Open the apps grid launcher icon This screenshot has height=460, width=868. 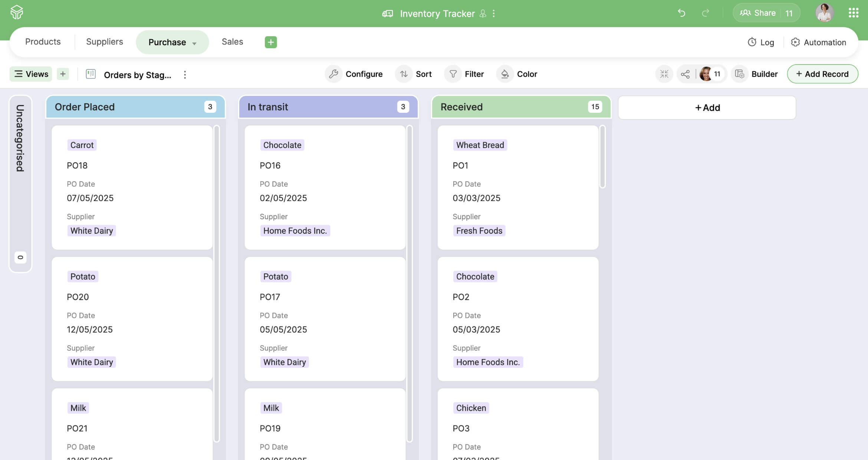853,13
